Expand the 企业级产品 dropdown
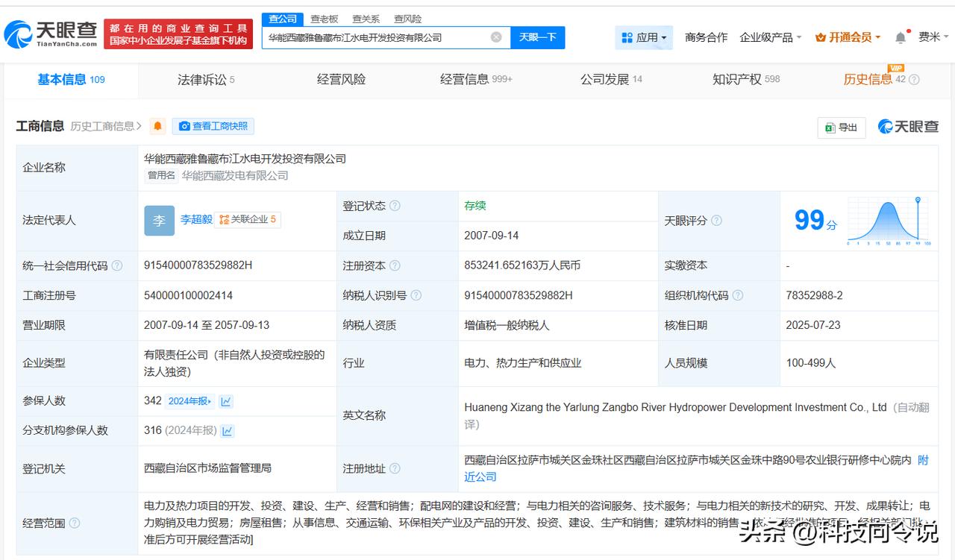 771,37
